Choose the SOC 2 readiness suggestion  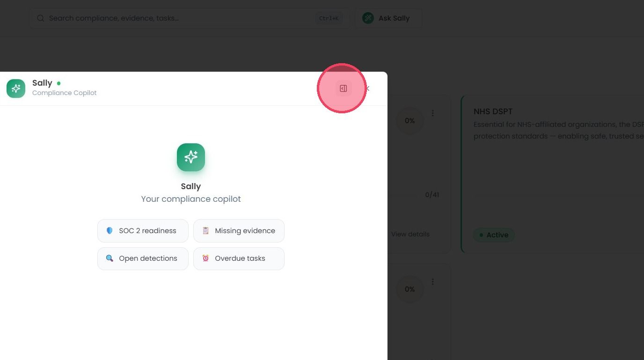tap(143, 231)
